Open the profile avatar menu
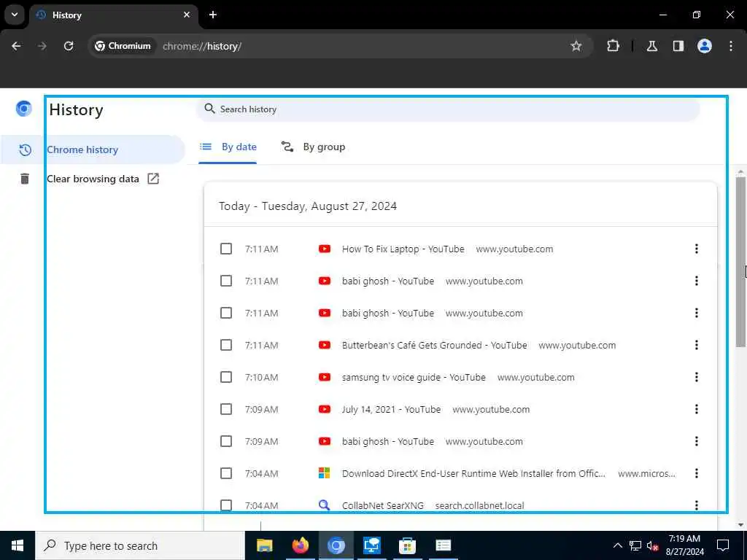 (704, 46)
